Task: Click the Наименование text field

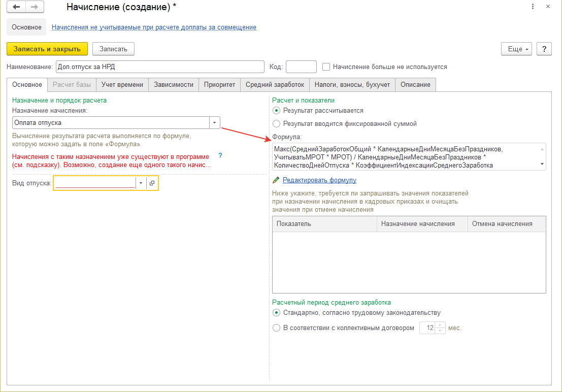Action: coord(160,67)
